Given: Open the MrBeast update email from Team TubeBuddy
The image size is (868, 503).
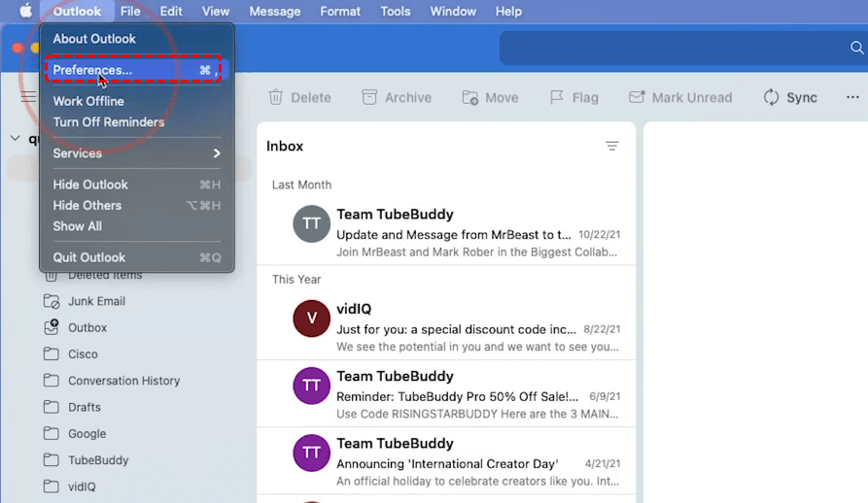Looking at the screenshot, I should click(x=446, y=232).
